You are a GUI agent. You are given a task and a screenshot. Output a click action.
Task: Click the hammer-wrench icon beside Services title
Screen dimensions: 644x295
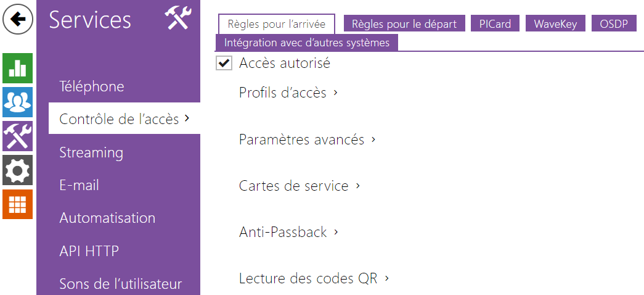(178, 19)
